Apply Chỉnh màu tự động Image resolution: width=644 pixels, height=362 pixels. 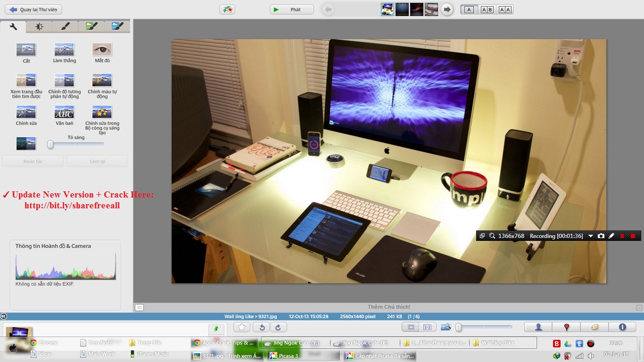point(102,80)
